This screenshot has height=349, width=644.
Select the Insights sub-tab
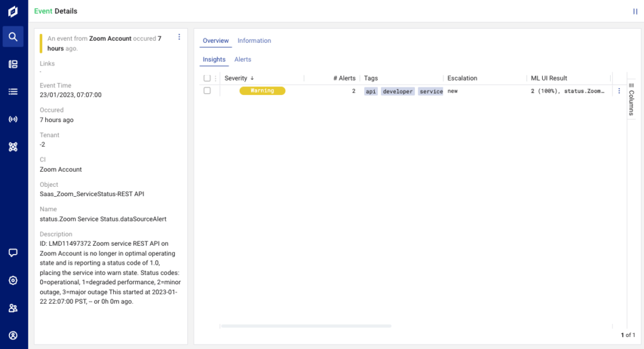point(214,60)
